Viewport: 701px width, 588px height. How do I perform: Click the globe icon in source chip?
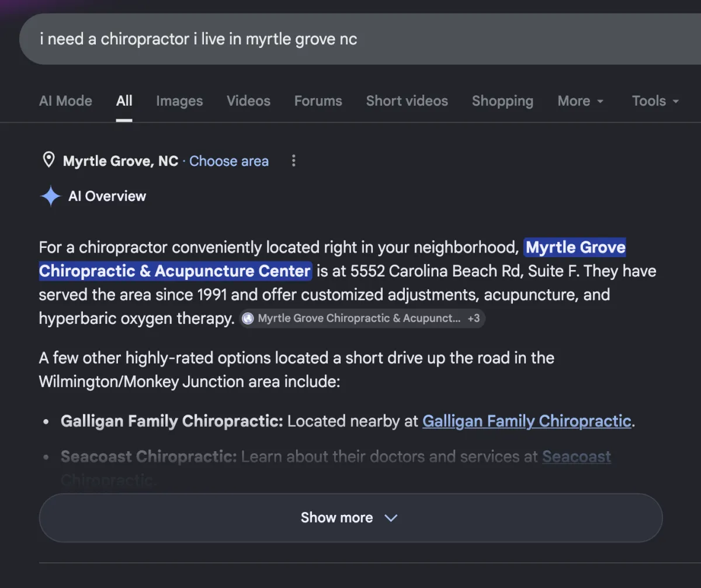(248, 319)
